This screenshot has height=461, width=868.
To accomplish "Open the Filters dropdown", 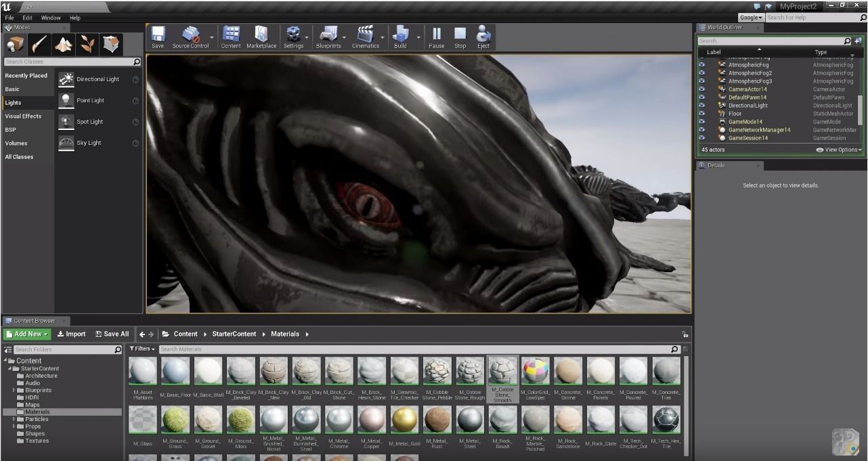I will (143, 349).
